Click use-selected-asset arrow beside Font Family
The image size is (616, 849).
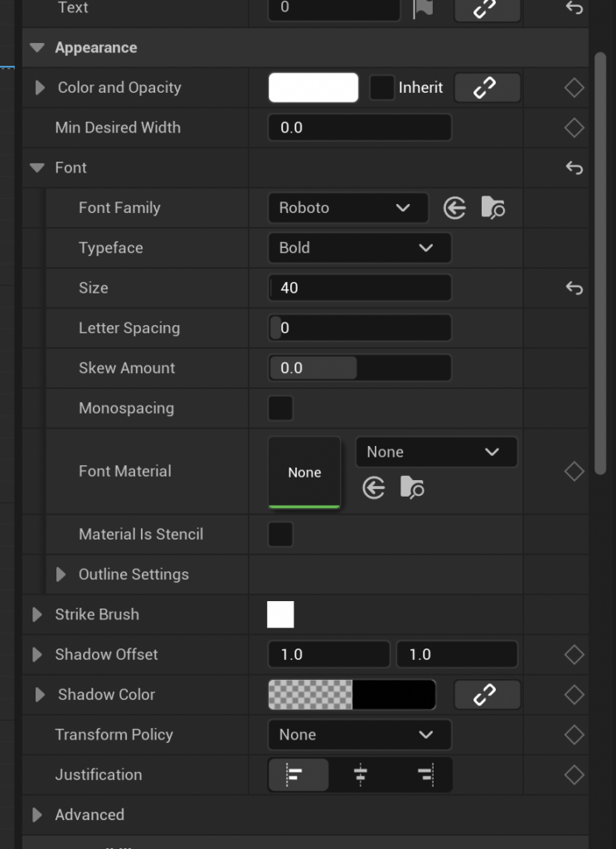pos(454,208)
